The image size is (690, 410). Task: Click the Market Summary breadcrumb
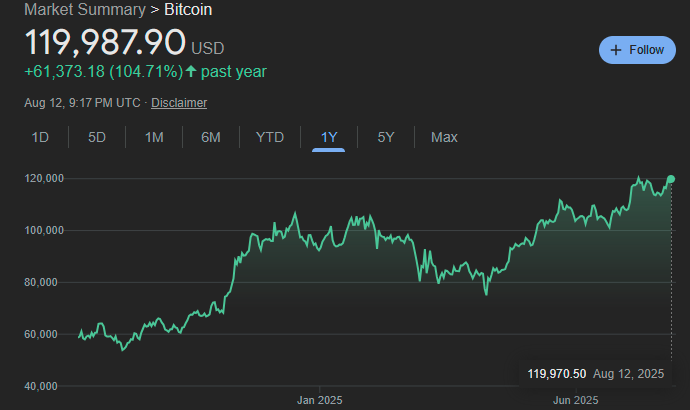(x=84, y=9)
